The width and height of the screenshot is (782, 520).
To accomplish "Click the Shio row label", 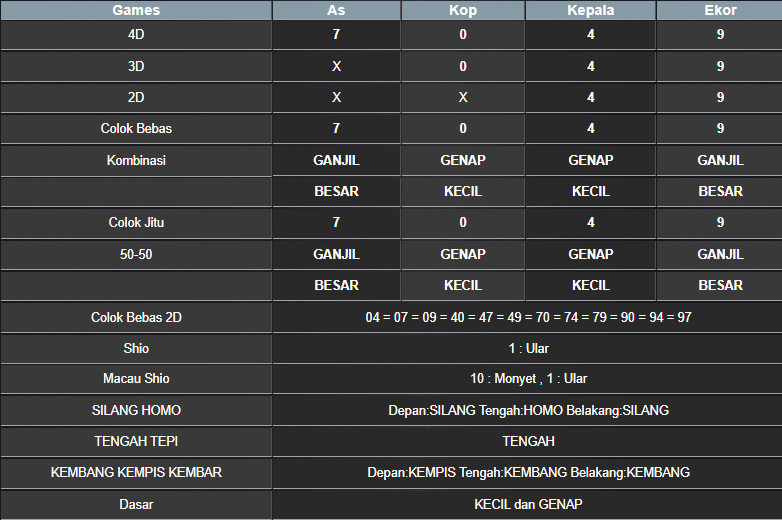I will point(136,348).
